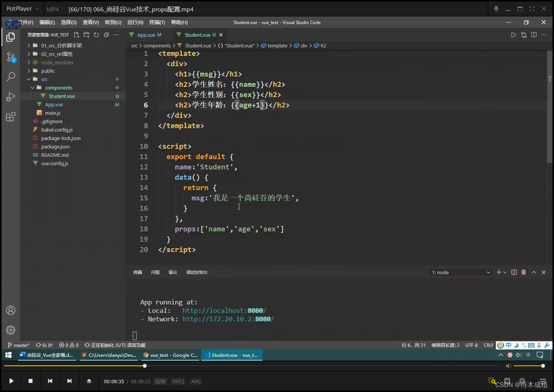Click the UTF-8 encoding in status bar
Screen dimensions: 554x392
[471, 345]
